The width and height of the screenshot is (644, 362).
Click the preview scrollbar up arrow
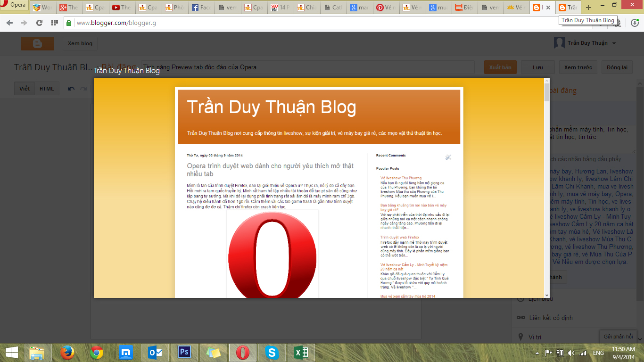(x=546, y=81)
